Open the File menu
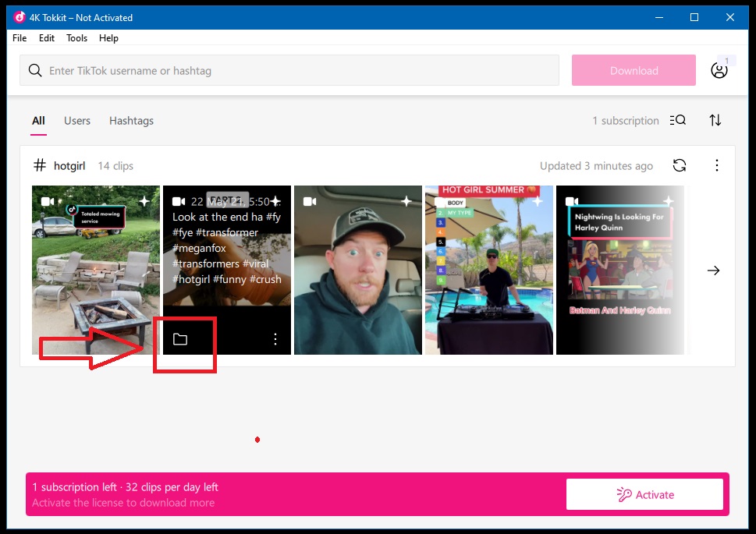The width and height of the screenshot is (756, 534). point(19,37)
